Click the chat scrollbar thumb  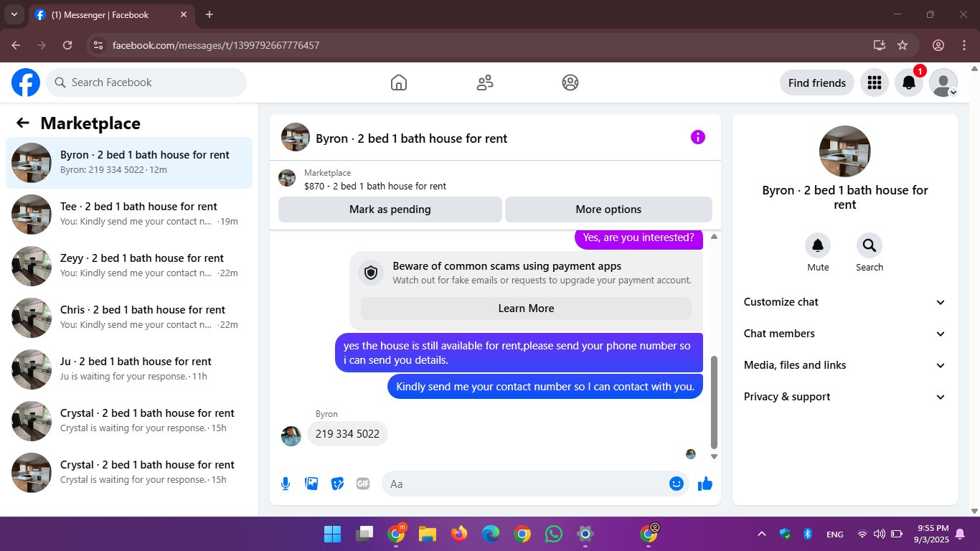714,402
